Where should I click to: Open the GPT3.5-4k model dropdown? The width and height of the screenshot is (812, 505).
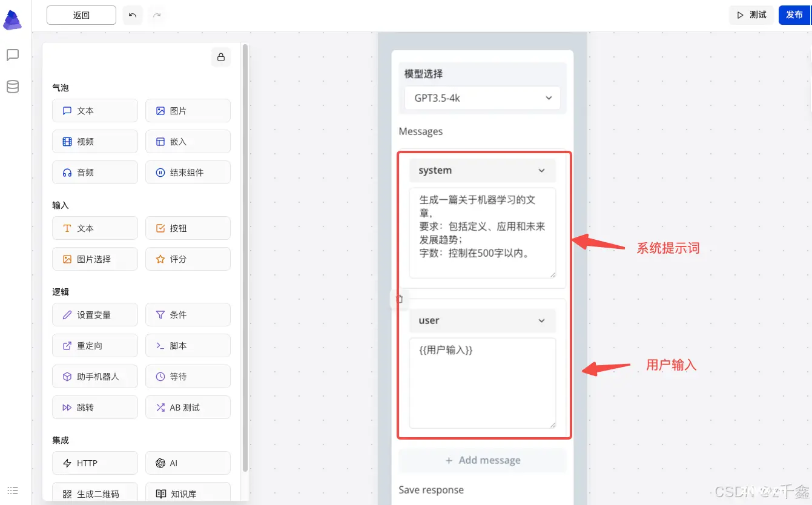point(483,98)
